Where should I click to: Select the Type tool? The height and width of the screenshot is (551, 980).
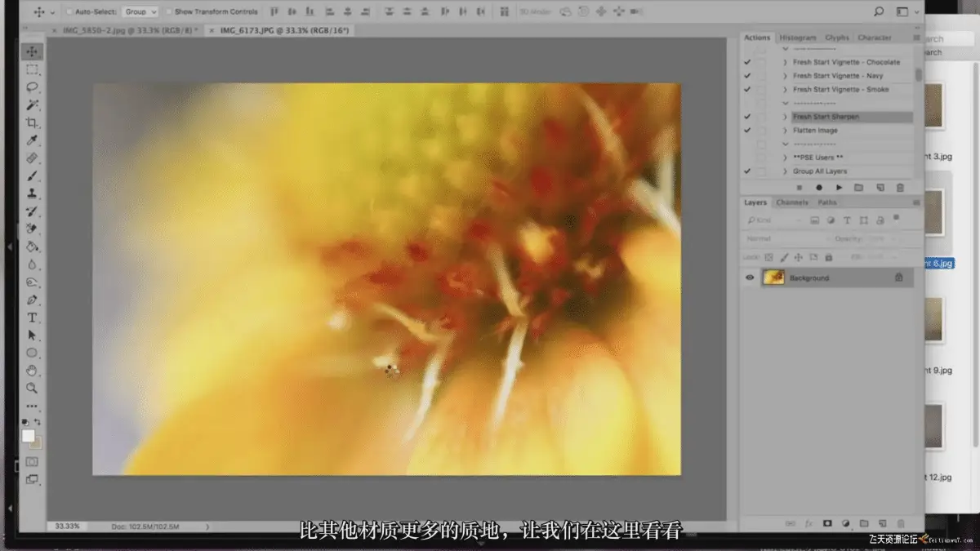[x=33, y=318]
